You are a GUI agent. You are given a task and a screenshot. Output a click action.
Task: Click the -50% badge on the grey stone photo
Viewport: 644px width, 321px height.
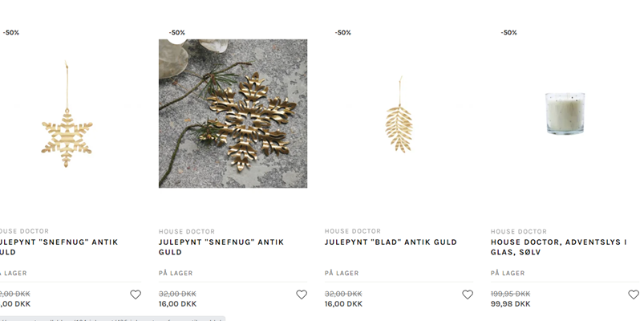click(176, 33)
